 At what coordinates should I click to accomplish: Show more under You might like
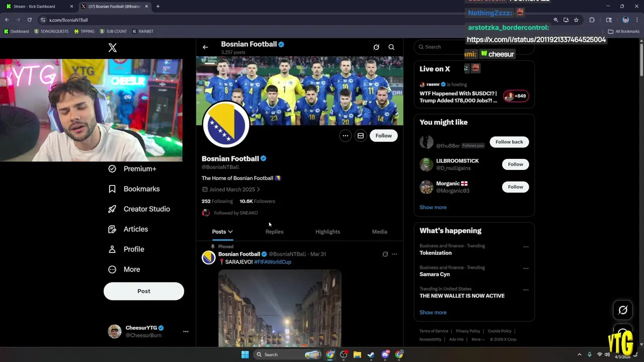433,207
